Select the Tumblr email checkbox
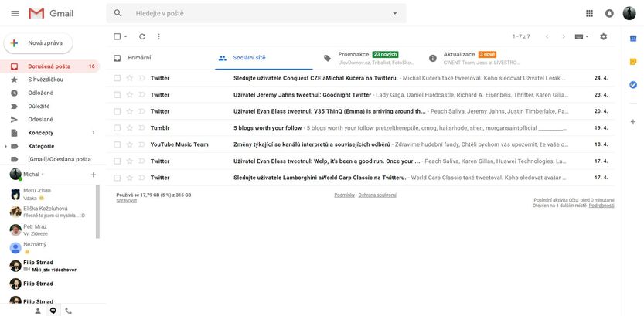 pos(117,128)
